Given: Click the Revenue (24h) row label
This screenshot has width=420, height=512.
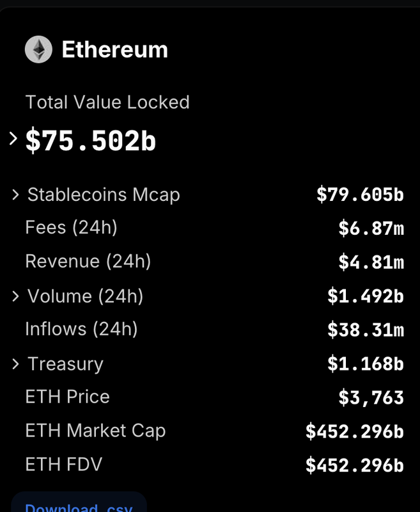Looking at the screenshot, I should click(x=88, y=261).
